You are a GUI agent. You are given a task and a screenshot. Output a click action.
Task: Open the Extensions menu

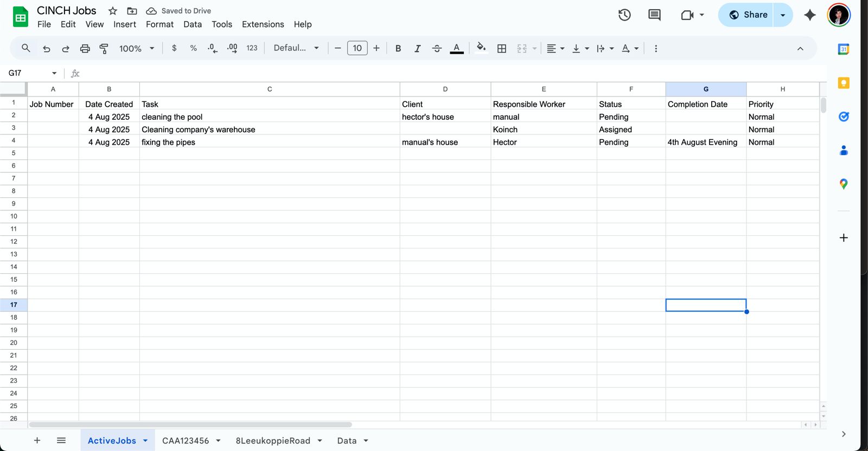pos(263,24)
